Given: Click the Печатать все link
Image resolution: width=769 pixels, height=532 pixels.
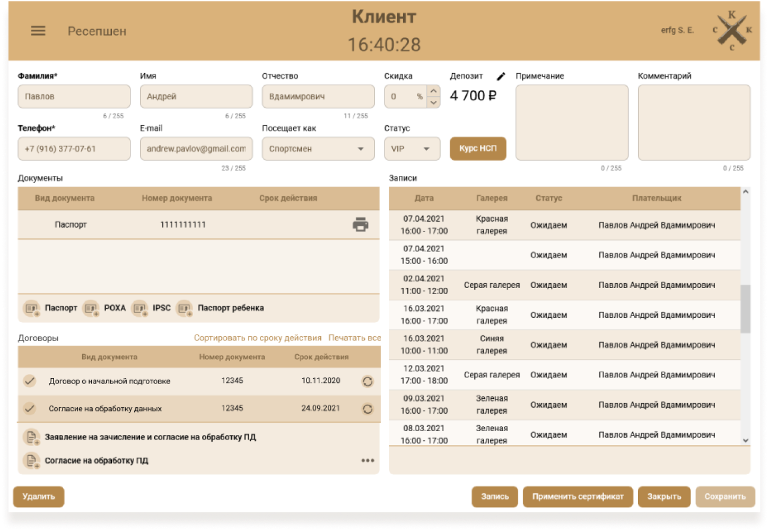Looking at the screenshot, I should point(354,338).
